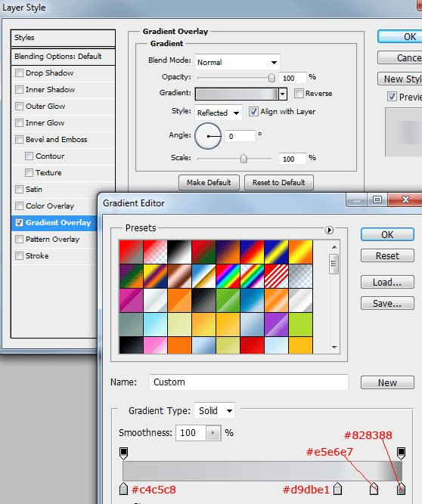
Task: Toggle the Reverse gradient checkbox
Action: [299, 94]
